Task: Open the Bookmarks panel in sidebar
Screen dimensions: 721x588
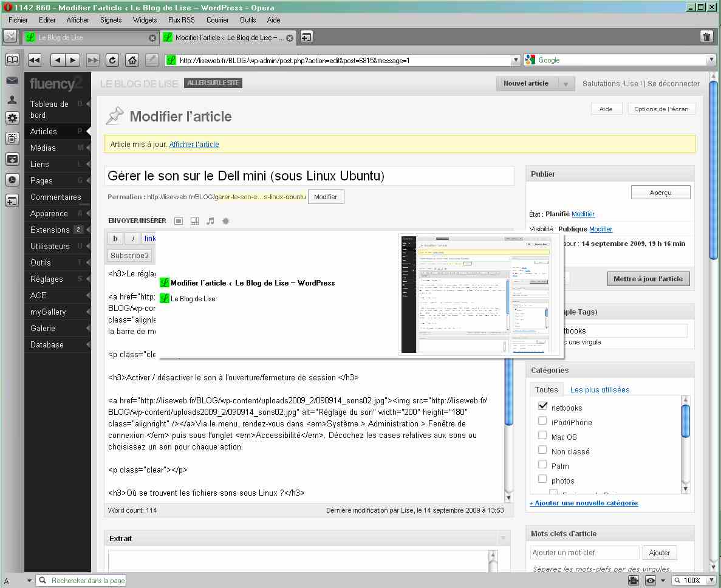Action: coord(12,60)
